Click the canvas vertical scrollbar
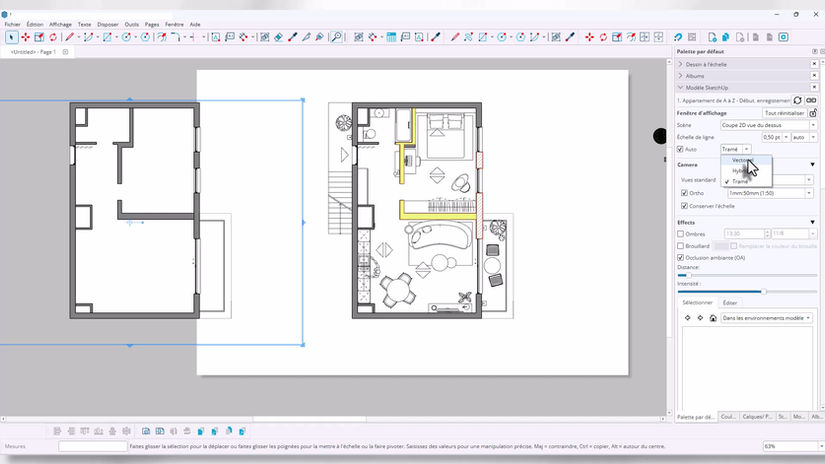 coord(669,237)
